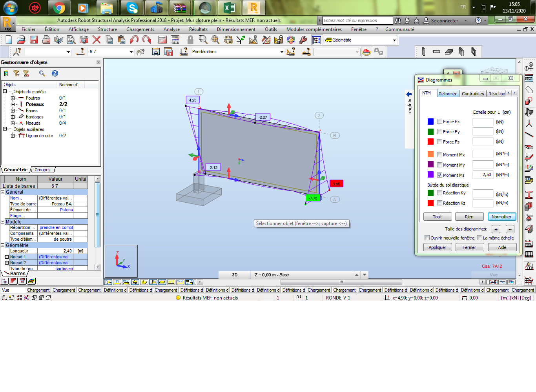Click the Skype icon in the taskbar
Image resolution: width=536 pixels, height=392 pixels.
132,7
